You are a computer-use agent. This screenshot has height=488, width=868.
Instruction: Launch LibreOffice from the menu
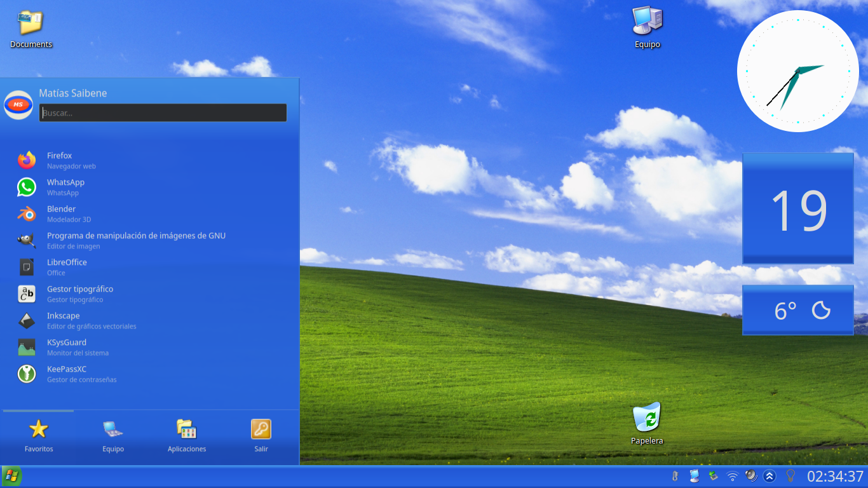pos(151,267)
